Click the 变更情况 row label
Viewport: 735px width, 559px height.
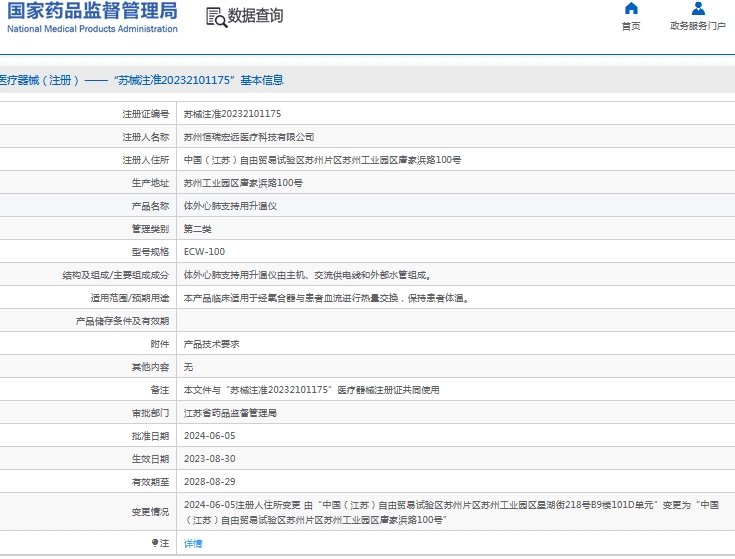point(150,512)
